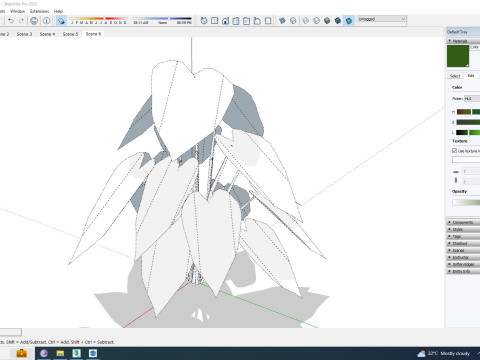Select the Iso view icon
This screenshot has width=480, height=360.
pyautogui.click(x=204, y=21)
